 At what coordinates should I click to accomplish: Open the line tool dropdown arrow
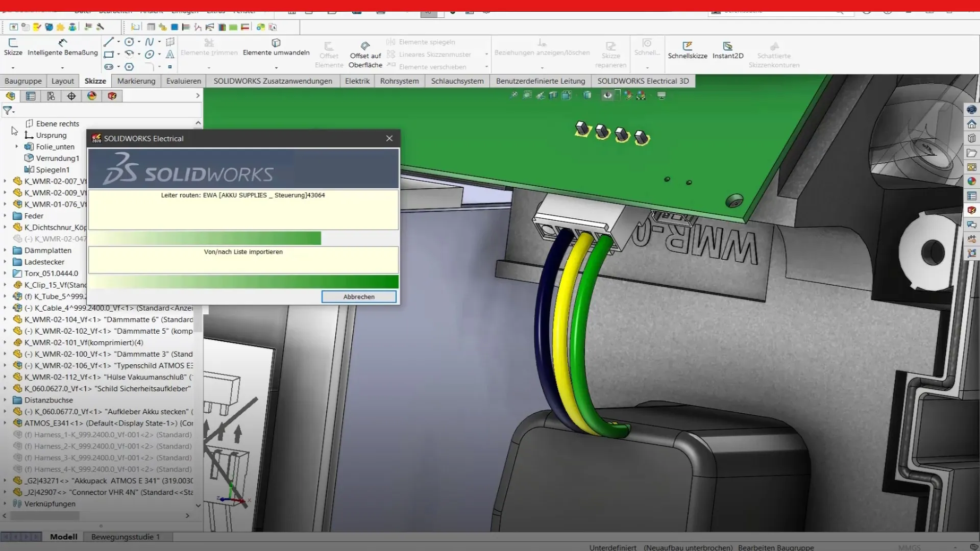tap(118, 42)
